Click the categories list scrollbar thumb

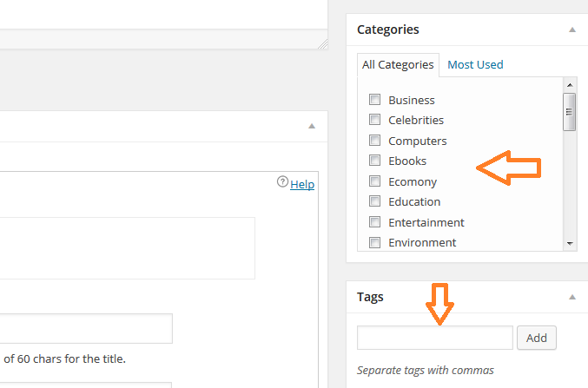point(570,111)
